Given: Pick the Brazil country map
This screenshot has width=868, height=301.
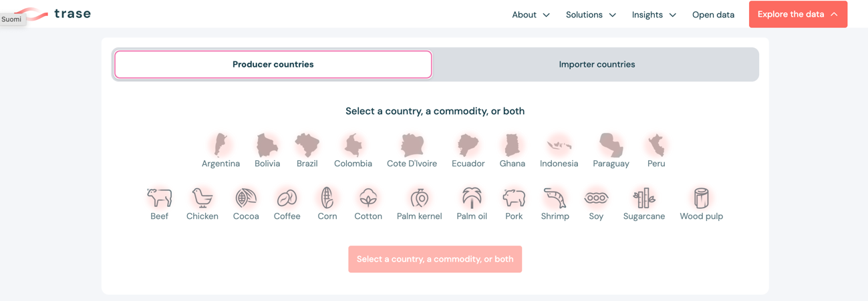Looking at the screenshot, I should 307,145.
